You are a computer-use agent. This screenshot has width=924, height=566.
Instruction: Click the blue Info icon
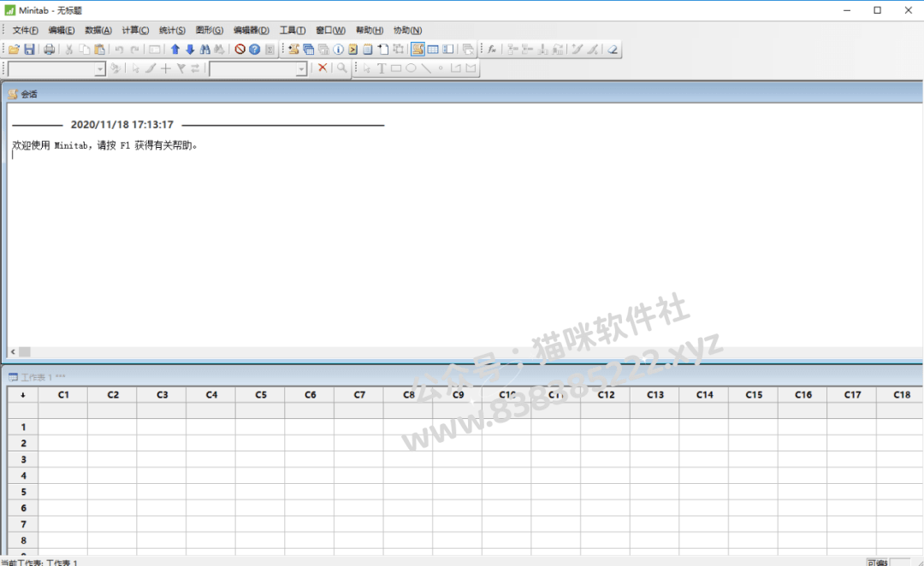tap(338, 50)
